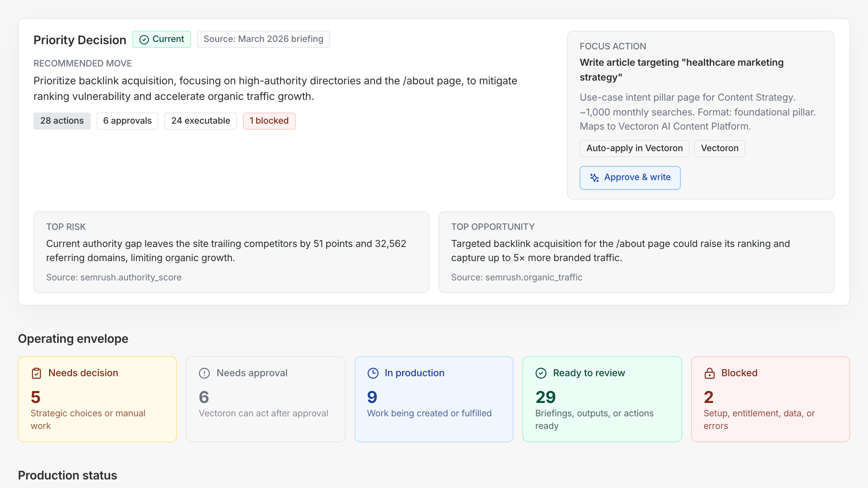Click the lock icon in the Blocked card
Image resolution: width=868 pixels, height=488 pixels.
[x=710, y=373]
